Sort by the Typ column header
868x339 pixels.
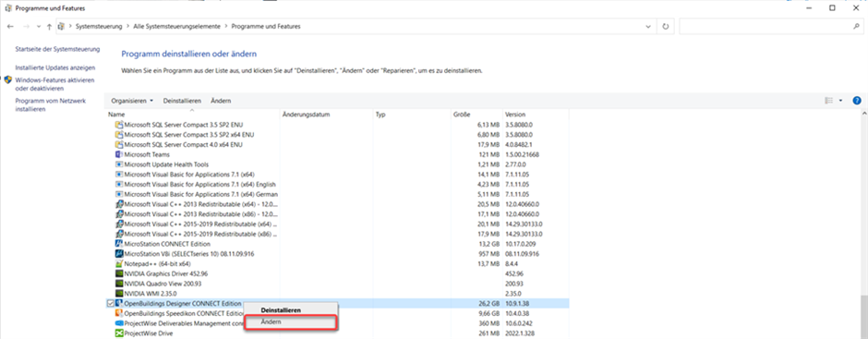[x=413, y=115]
